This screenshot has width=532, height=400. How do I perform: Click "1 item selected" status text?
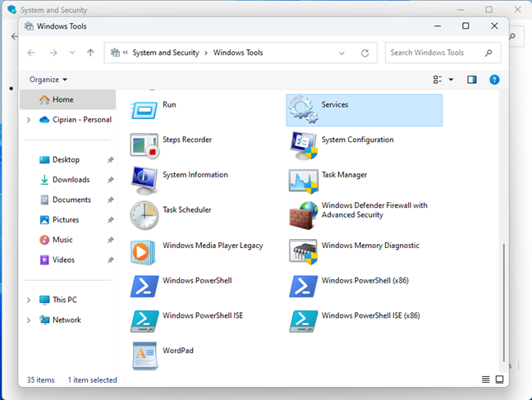click(92, 379)
